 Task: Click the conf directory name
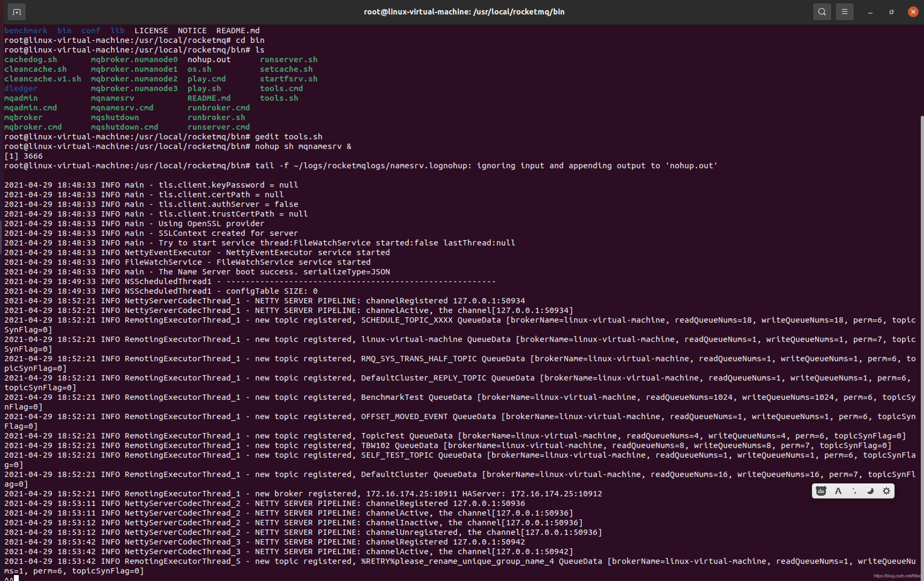click(x=91, y=30)
